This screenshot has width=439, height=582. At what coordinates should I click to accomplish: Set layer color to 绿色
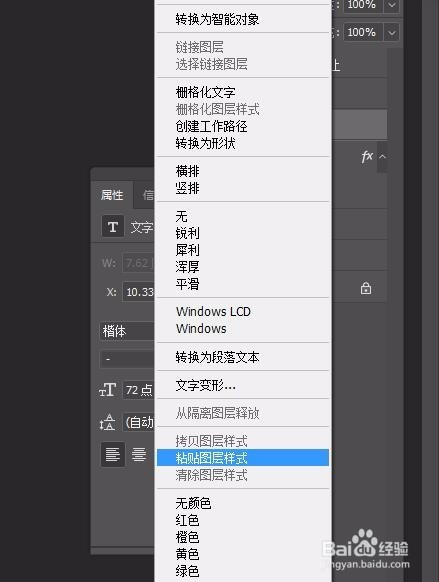pos(243,571)
